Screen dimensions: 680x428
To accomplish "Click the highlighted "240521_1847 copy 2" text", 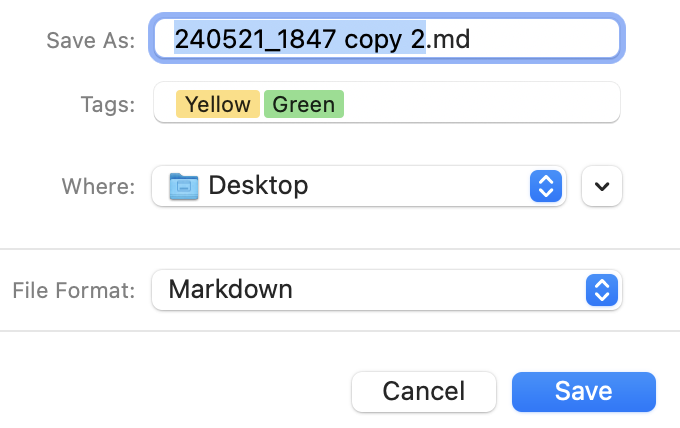I will click(x=300, y=40).
